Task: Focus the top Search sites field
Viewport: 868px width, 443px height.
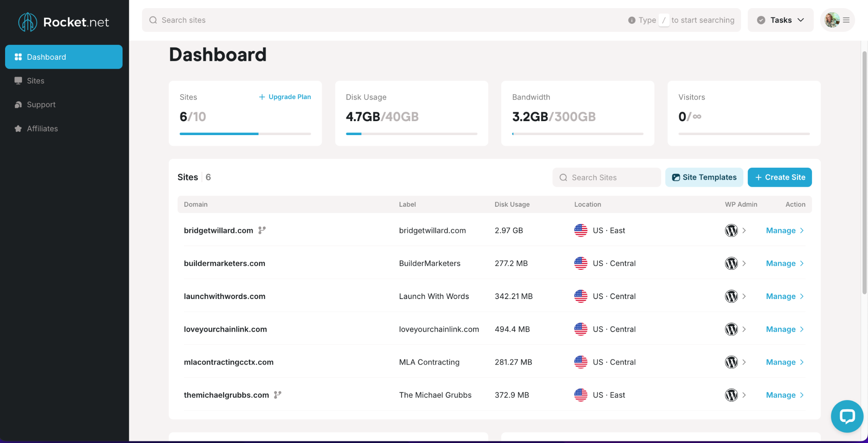Action: click(x=441, y=20)
